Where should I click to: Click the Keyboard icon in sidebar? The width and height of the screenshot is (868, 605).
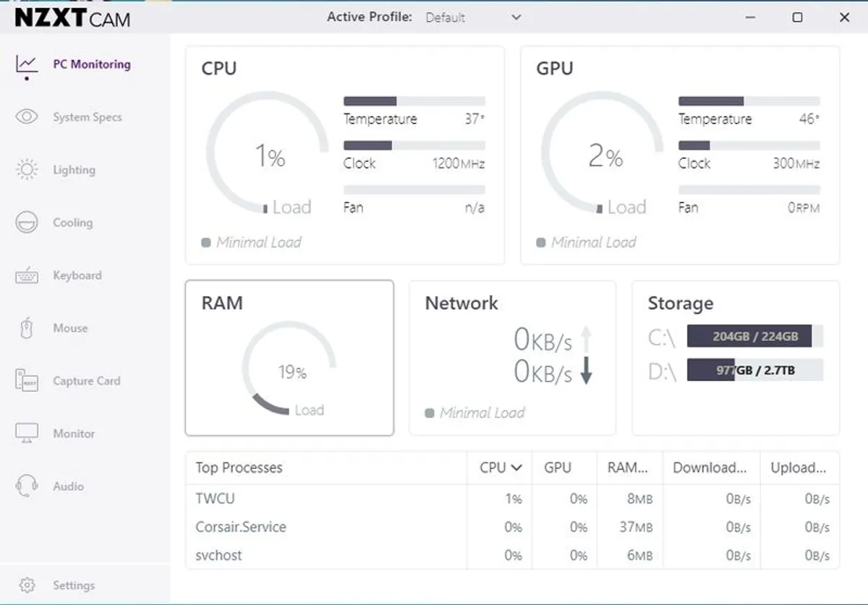[x=27, y=276]
